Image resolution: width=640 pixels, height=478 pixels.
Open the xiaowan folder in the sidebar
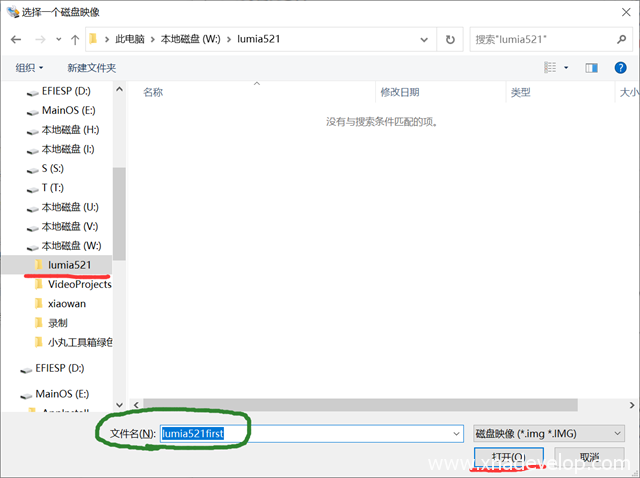tap(68, 303)
